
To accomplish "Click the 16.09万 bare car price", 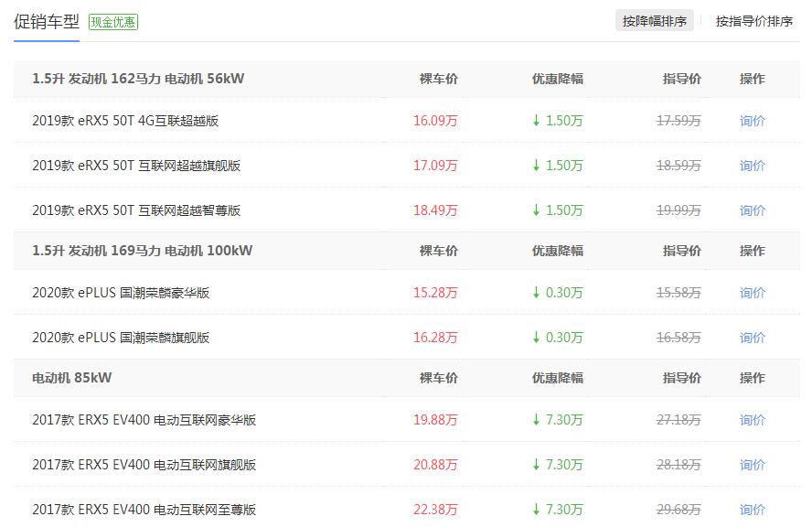I will click(x=435, y=121).
